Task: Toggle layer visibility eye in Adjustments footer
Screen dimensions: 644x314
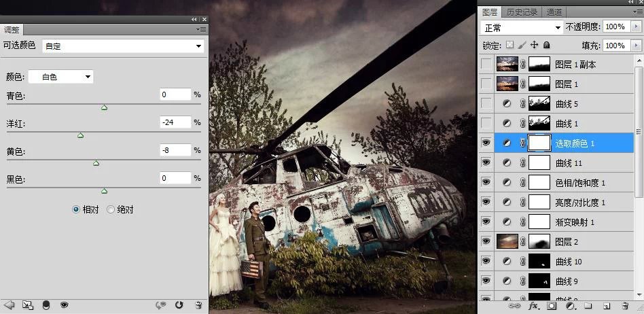Action: 64,305
